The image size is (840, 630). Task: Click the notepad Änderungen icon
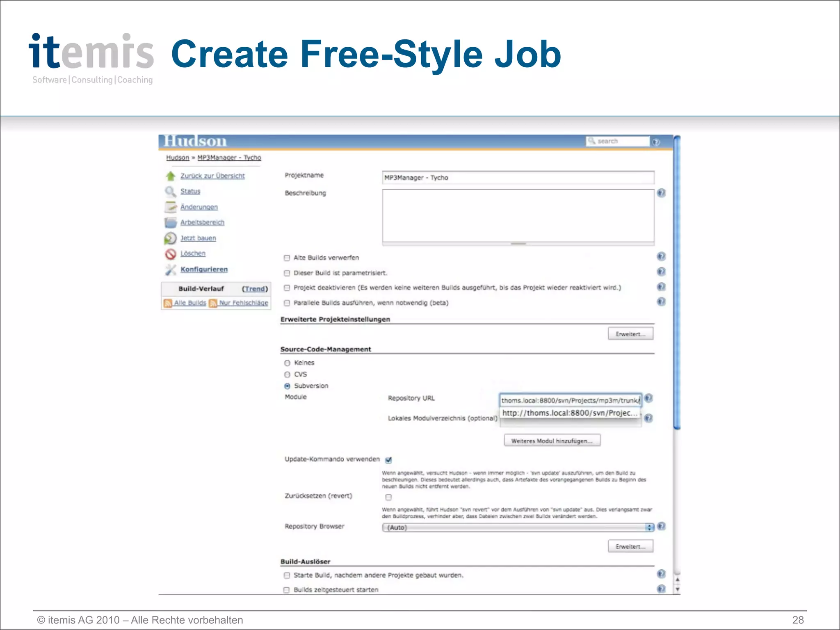pyautogui.click(x=170, y=207)
